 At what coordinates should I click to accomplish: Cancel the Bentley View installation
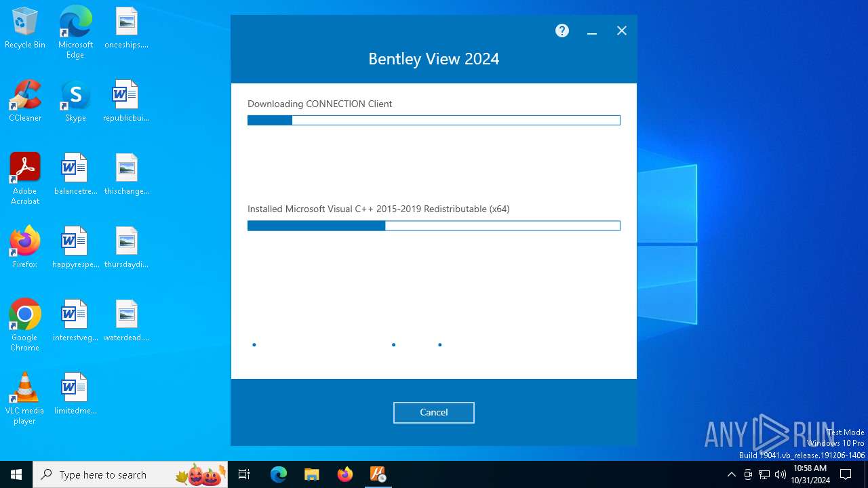pyautogui.click(x=434, y=412)
